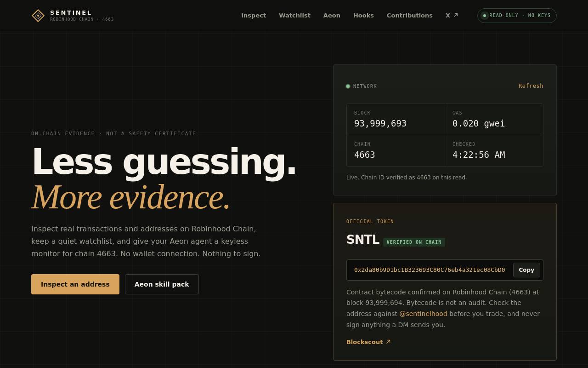The height and width of the screenshot is (368, 588).
Task: Click the external arrow beside Blockscout
Action: pos(388,342)
